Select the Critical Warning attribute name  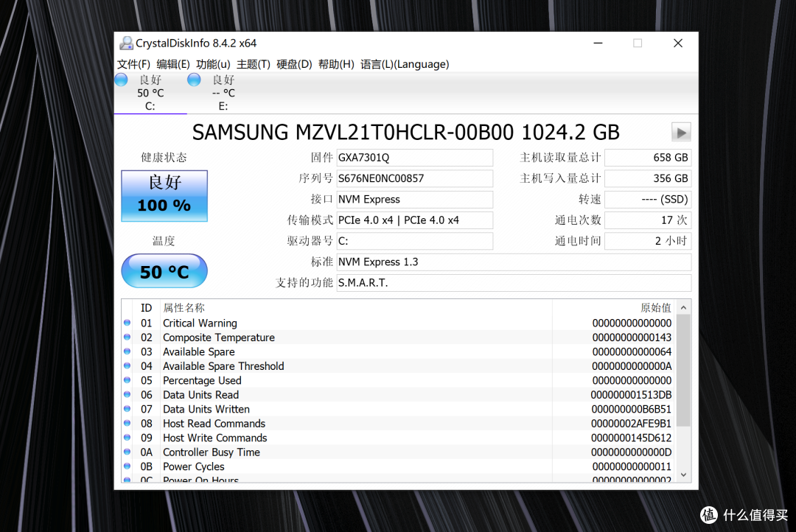(x=200, y=323)
